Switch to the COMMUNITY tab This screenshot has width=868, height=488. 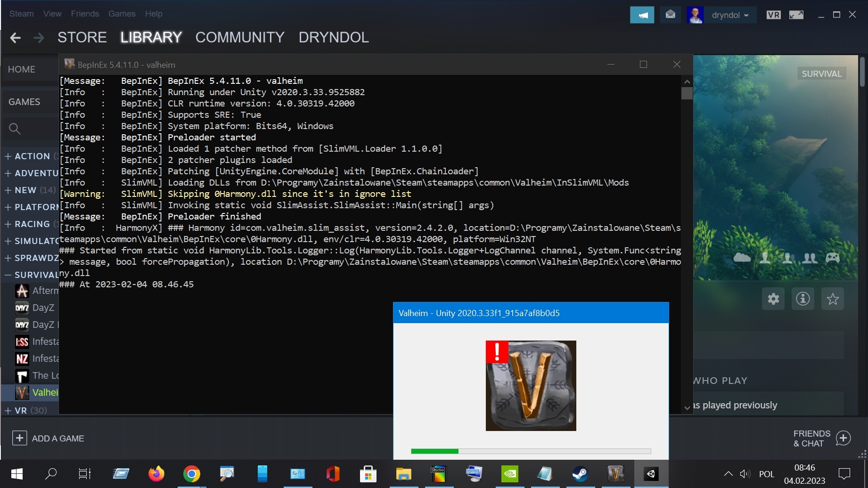tap(240, 37)
